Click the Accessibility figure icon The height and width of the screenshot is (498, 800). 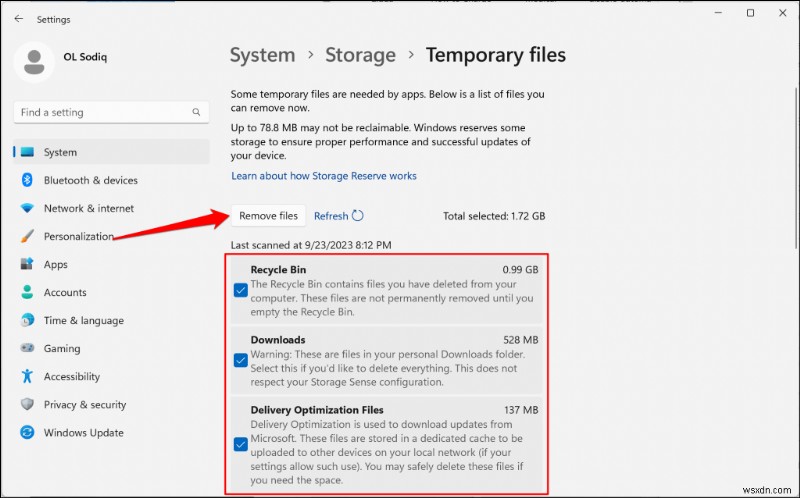point(27,376)
